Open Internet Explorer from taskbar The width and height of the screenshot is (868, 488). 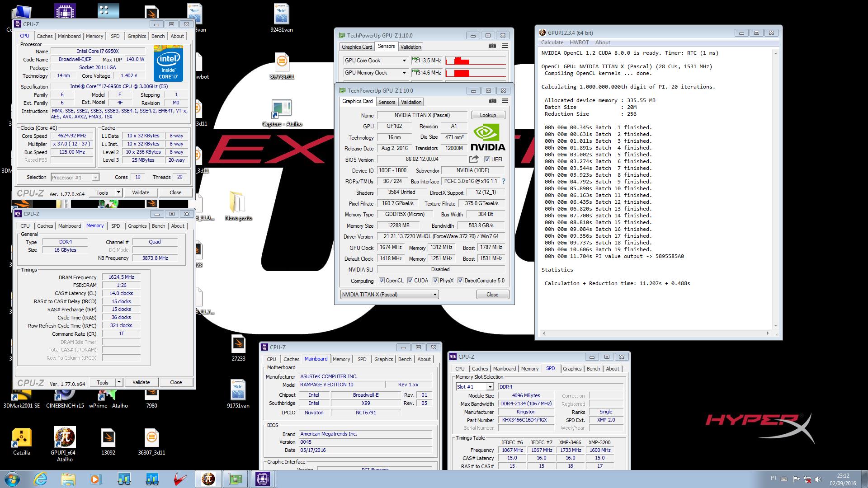pyautogui.click(x=40, y=479)
